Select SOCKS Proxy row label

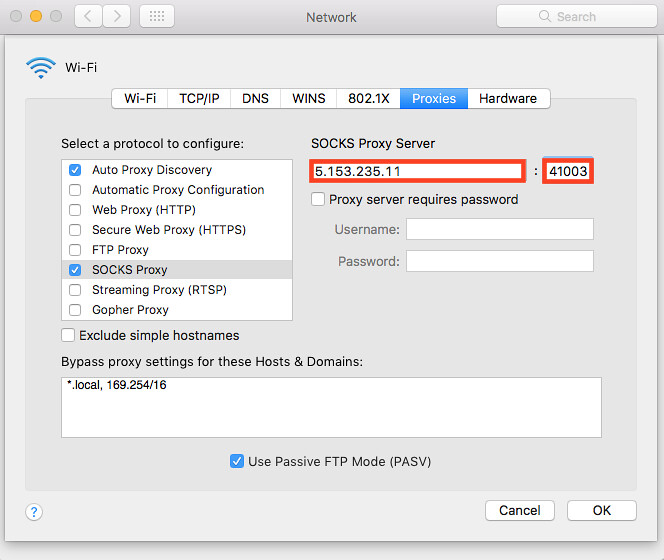coord(130,270)
